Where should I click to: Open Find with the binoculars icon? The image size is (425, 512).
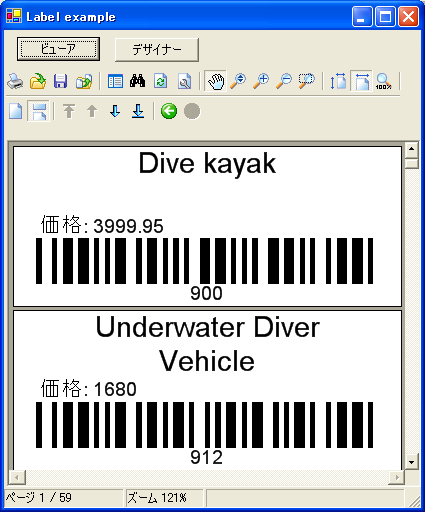pyautogui.click(x=137, y=81)
